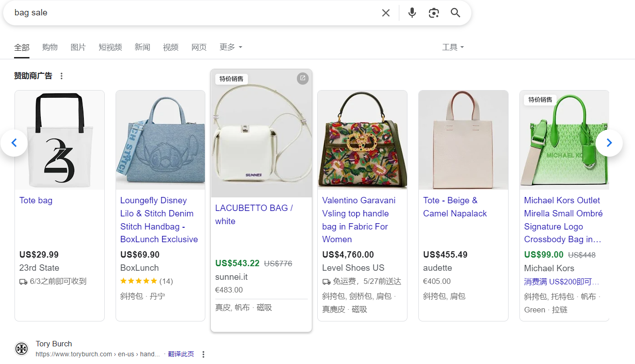
Task: Click the 23rd State seller name
Action: (x=39, y=268)
